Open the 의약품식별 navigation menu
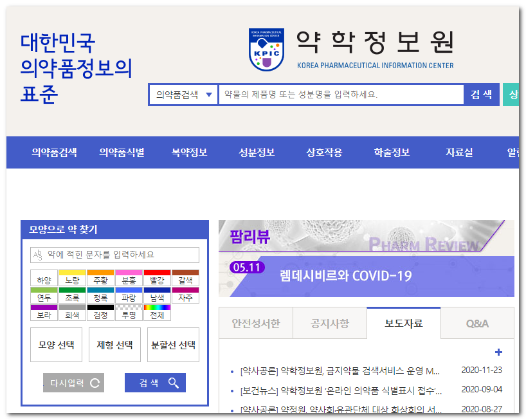Image resolution: width=526 pixels, height=420 pixels. 122,152
